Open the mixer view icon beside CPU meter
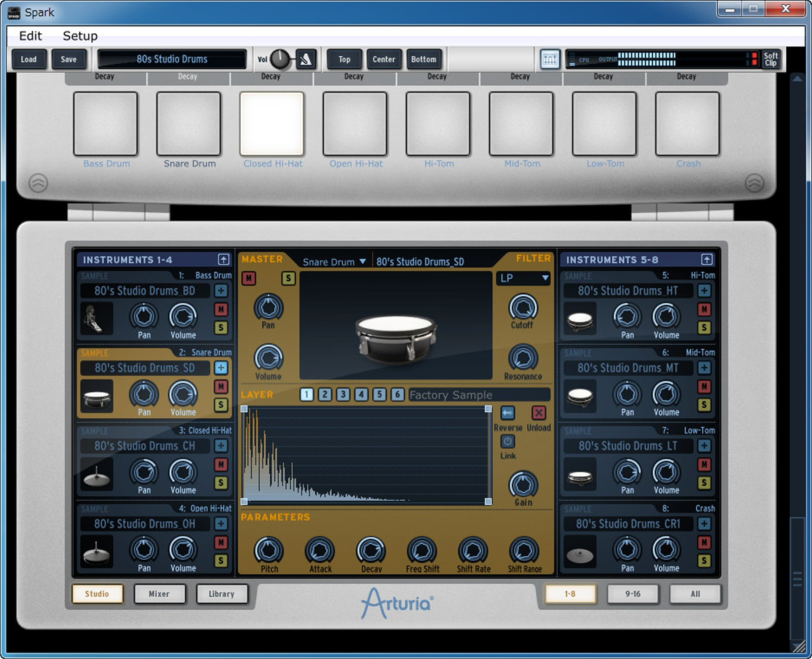This screenshot has height=659, width=812. [550, 59]
